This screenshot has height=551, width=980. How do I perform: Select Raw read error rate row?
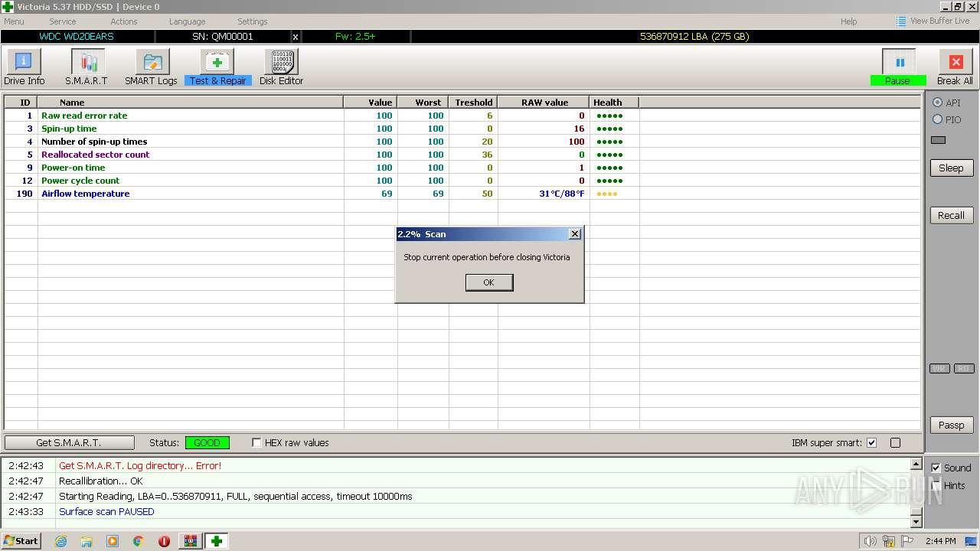(x=462, y=116)
